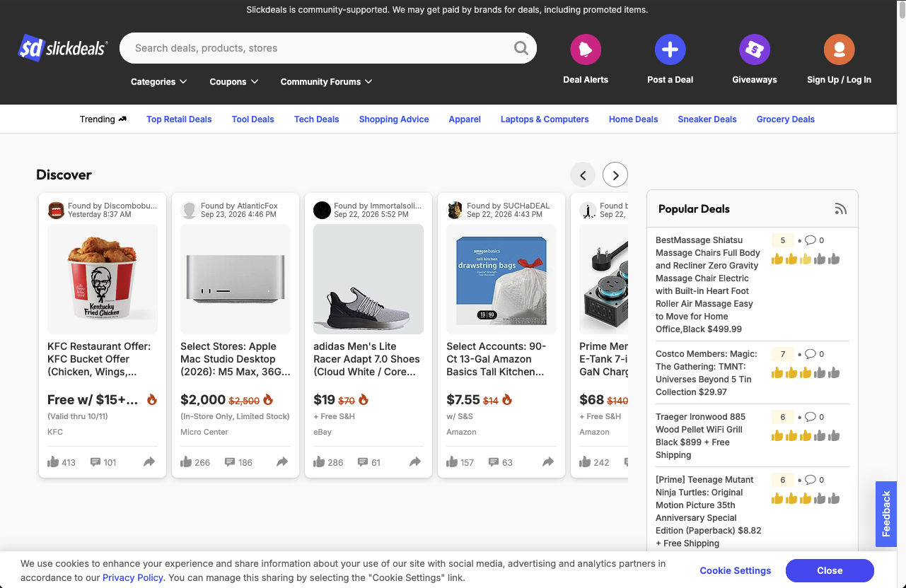Close the cookie banner

click(830, 571)
